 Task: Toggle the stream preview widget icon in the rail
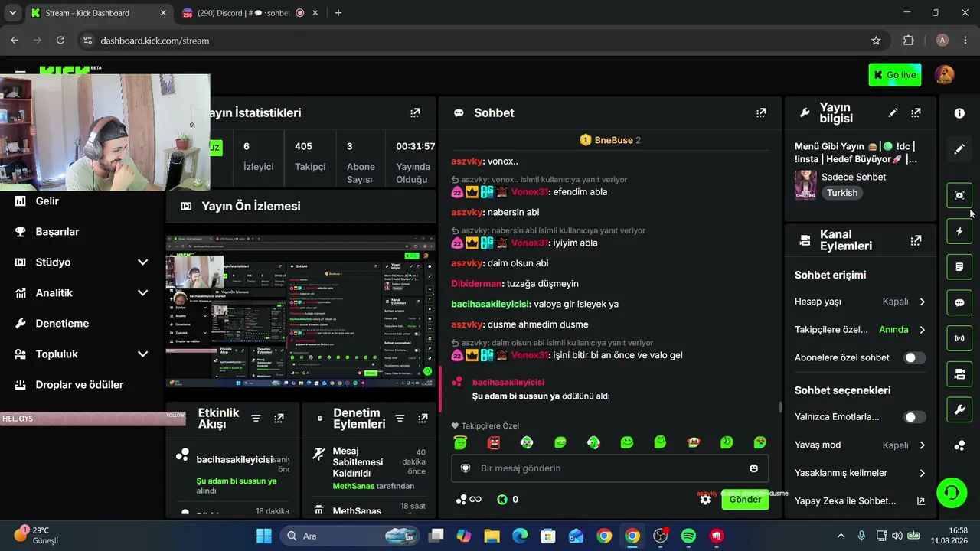(959, 195)
